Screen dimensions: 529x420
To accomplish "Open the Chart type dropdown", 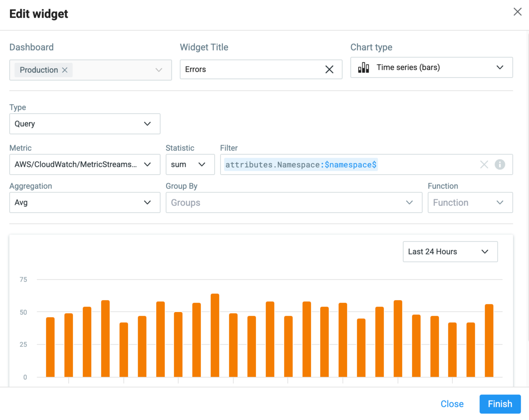I will (x=432, y=68).
